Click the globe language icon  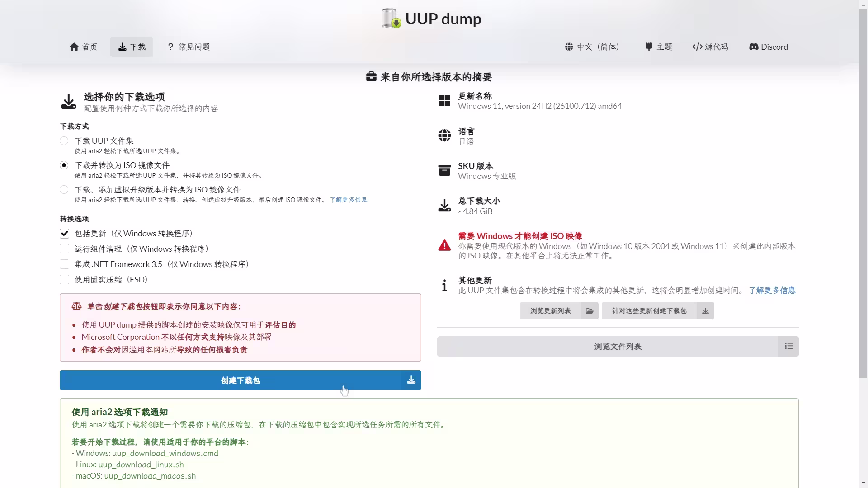[569, 47]
